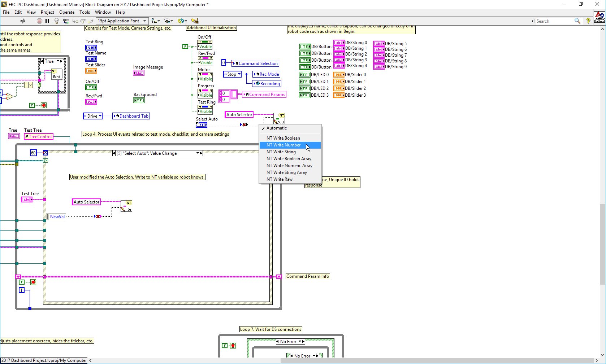Select NT Write Boolean menu entry
This screenshot has width=606, height=364.
tap(290, 138)
